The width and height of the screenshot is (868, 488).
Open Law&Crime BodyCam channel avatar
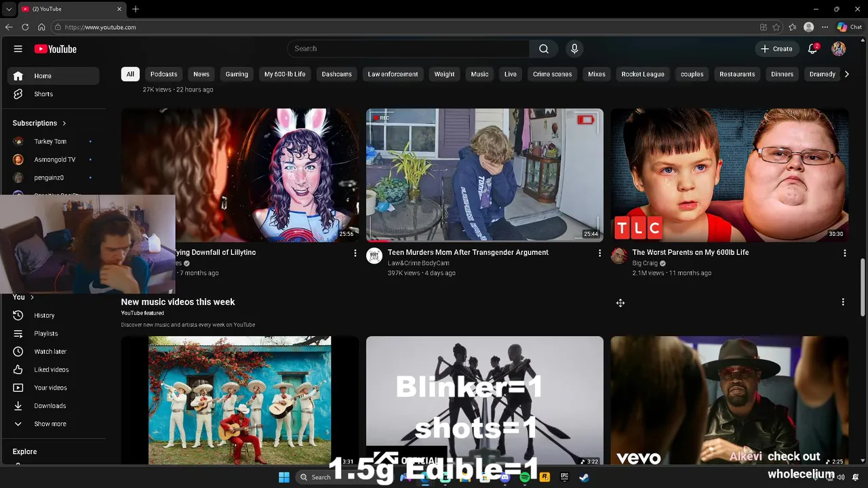pos(374,256)
